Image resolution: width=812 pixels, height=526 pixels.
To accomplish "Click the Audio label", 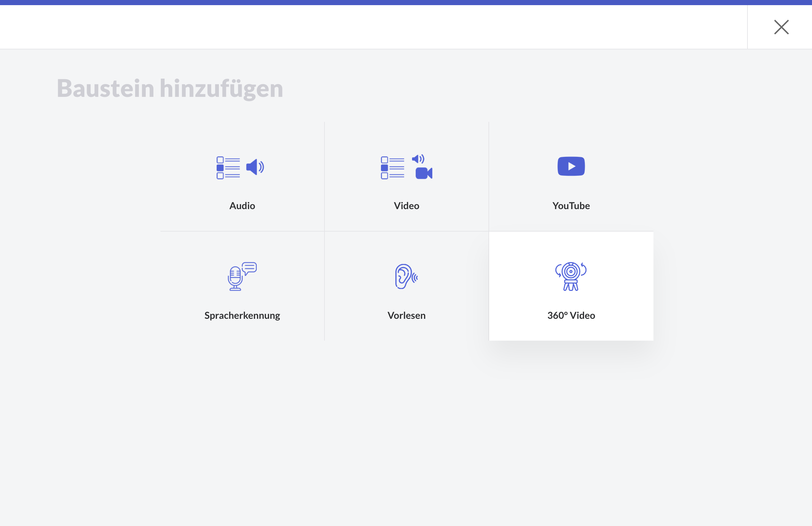I will (242, 206).
